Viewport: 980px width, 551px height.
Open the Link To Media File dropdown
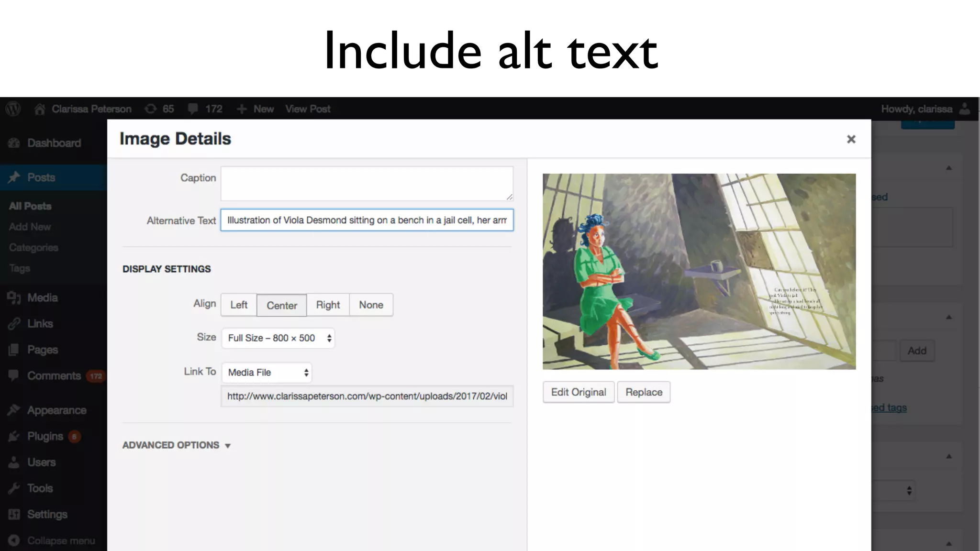[x=267, y=373]
